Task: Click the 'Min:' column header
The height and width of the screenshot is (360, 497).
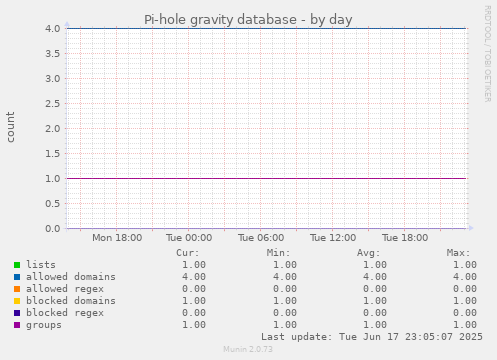Action: pyautogui.click(x=278, y=253)
